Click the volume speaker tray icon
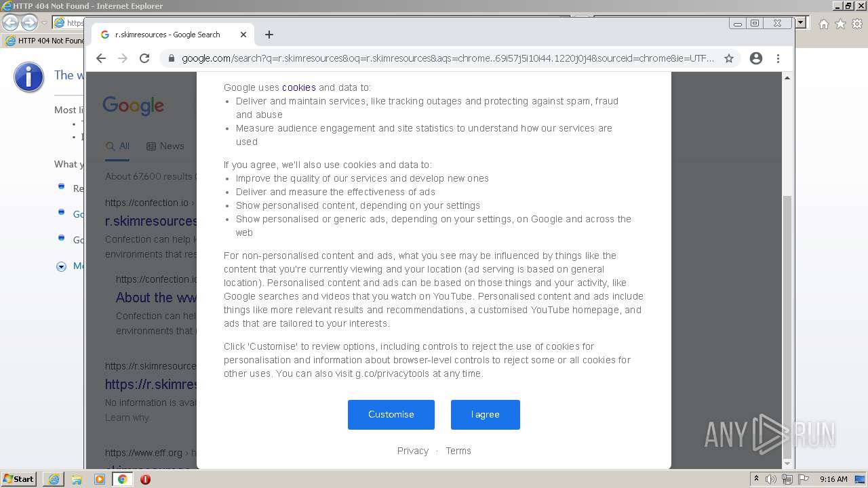Screen dimensions: 868x488 771,479
